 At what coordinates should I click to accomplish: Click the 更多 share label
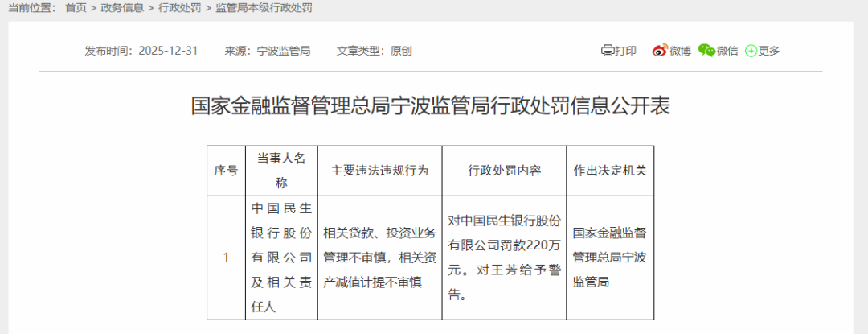(x=769, y=51)
